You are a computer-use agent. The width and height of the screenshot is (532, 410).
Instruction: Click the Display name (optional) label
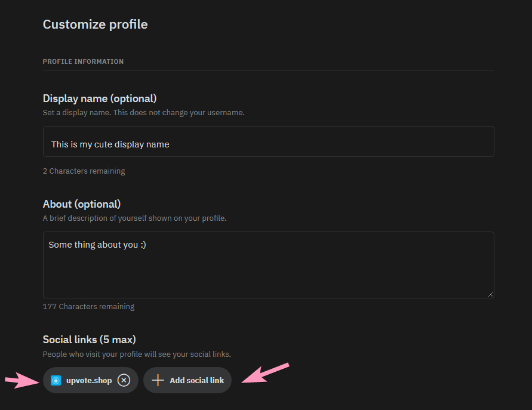point(100,98)
